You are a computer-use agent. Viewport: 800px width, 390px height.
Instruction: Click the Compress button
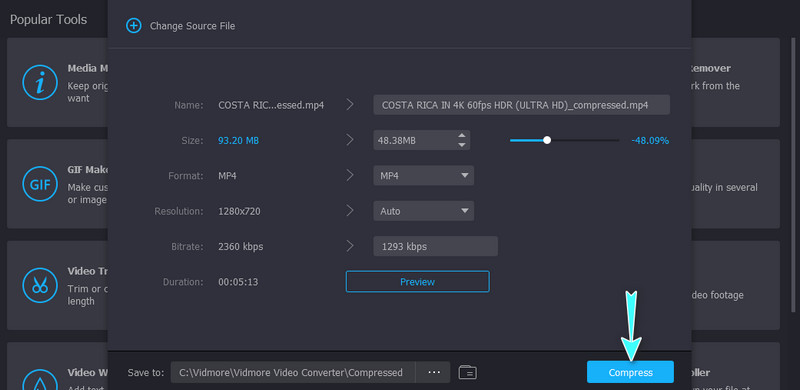pos(630,372)
